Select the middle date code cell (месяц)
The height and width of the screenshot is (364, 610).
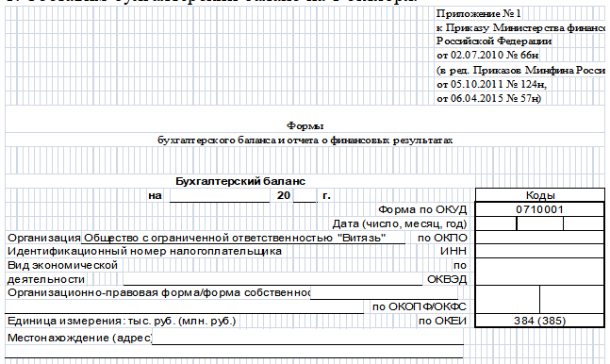point(540,223)
